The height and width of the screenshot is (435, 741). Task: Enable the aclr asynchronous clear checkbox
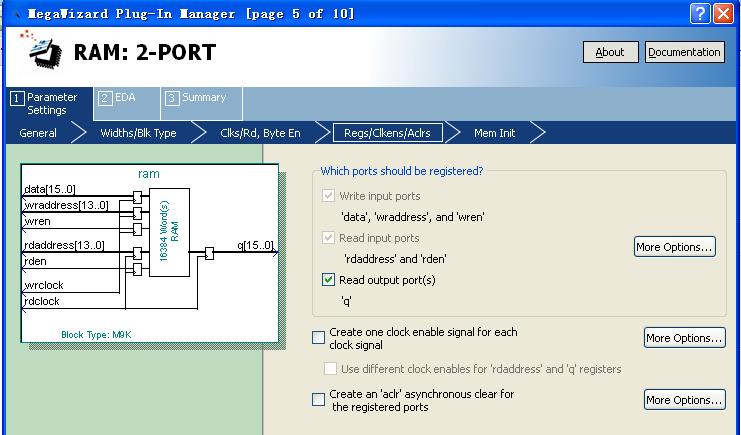click(x=319, y=400)
